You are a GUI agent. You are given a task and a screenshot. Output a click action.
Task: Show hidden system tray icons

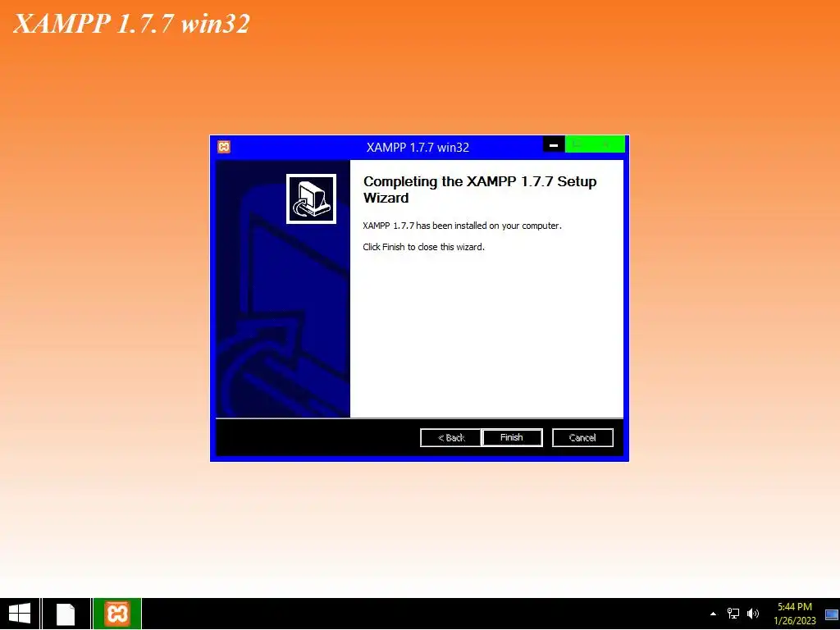coord(713,614)
